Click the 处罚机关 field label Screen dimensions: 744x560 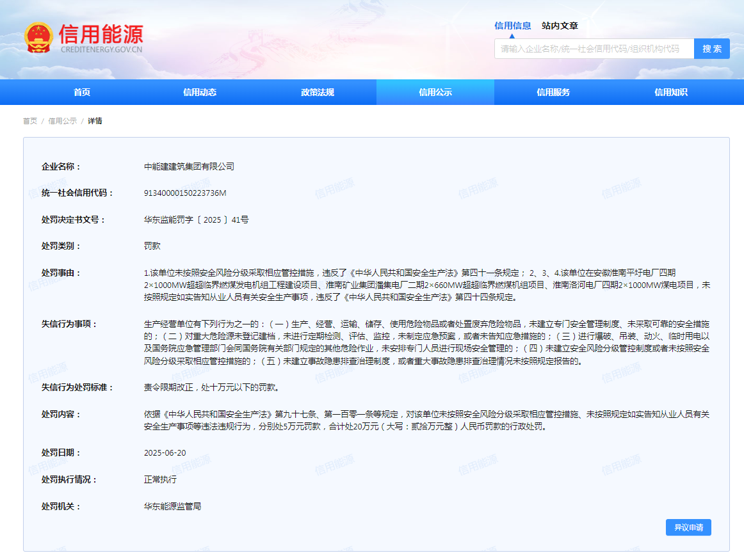(x=61, y=506)
